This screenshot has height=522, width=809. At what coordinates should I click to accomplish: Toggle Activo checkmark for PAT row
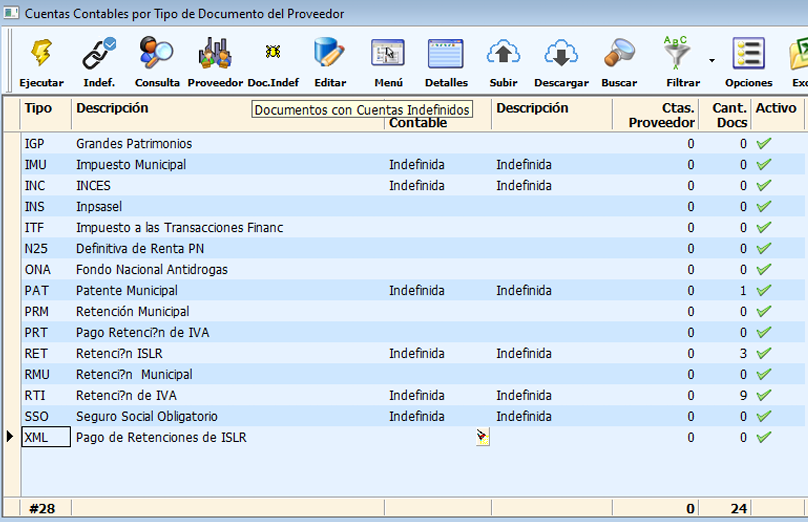pyautogui.click(x=764, y=291)
